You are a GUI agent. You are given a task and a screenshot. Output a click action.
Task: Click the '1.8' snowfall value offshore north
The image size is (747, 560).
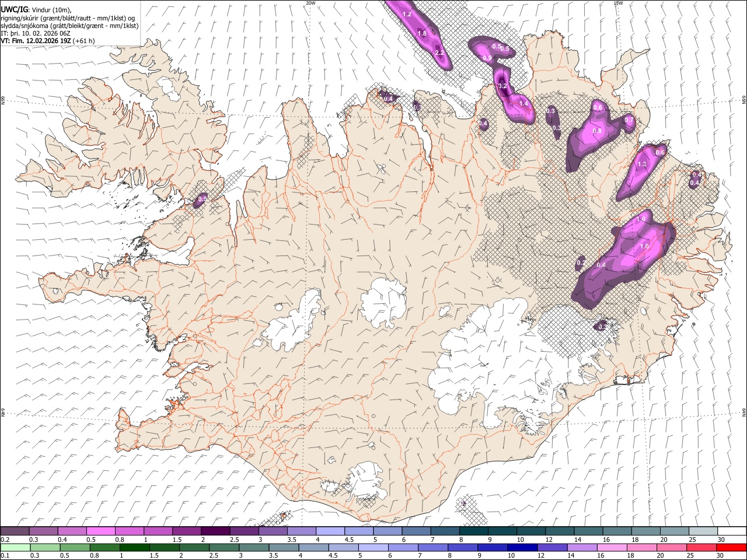422,34
